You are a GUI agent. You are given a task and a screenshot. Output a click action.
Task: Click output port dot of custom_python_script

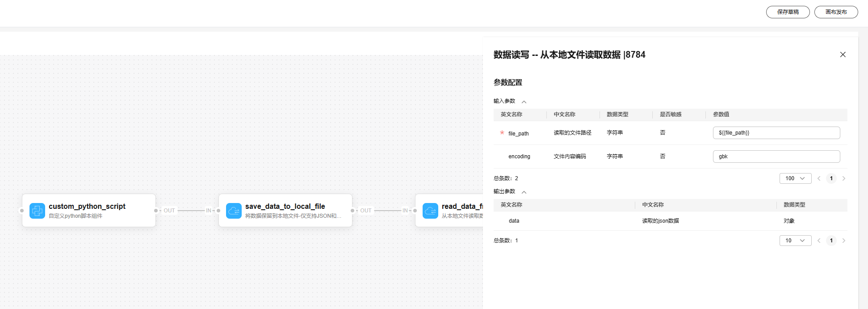point(156,211)
